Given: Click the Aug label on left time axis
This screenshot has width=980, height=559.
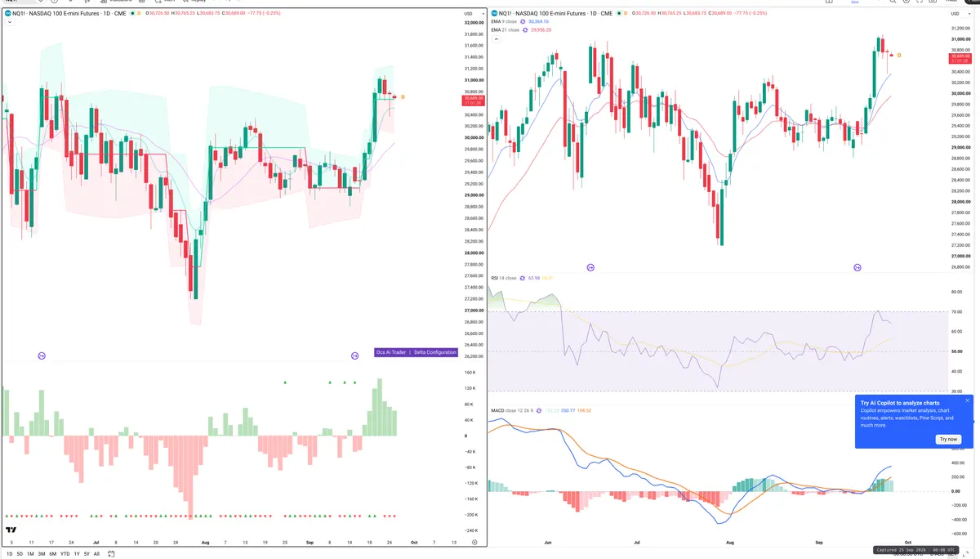Looking at the screenshot, I should 205,542.
